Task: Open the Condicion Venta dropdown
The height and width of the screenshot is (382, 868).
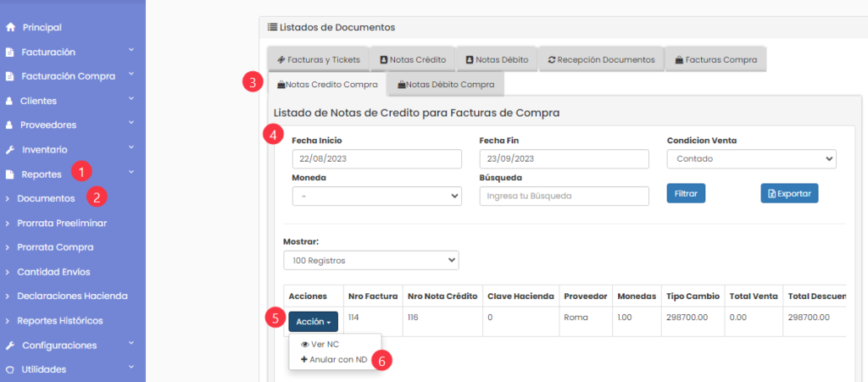Action: [x=752, y=158]
